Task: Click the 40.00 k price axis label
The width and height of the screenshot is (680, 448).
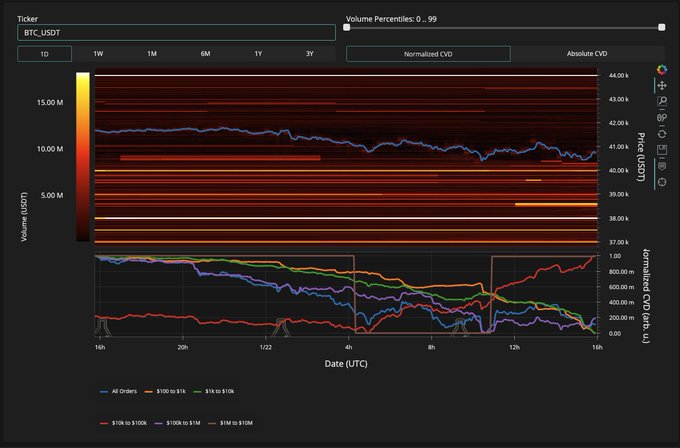Action: point(618,171)
